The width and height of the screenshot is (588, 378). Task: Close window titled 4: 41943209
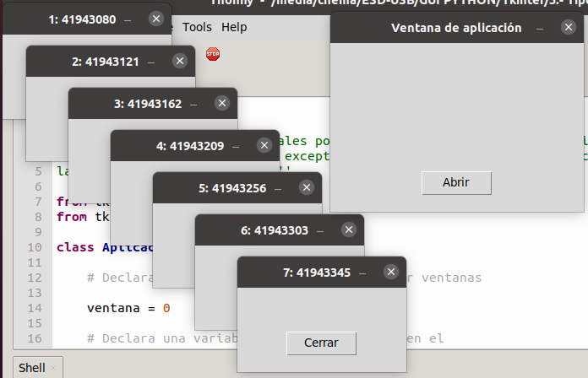pyautogui.click(x=264, y=145)
